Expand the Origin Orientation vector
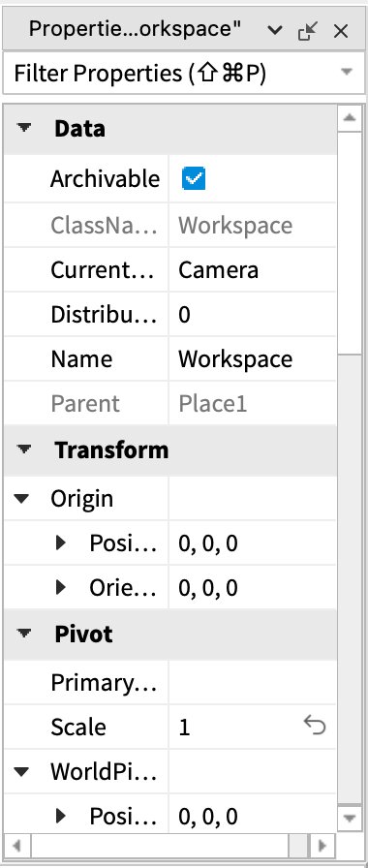 61,587
